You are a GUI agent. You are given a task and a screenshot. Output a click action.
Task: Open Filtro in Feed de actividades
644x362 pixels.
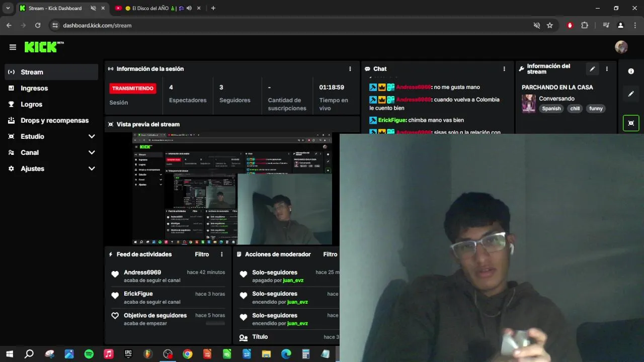(202, 254)
